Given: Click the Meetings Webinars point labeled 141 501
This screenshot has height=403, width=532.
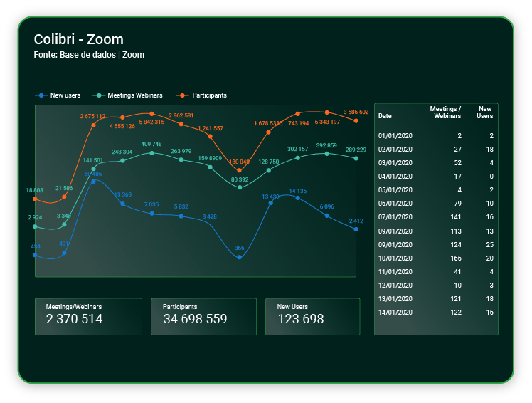Looking at the screenshot, I should [93, 169].
